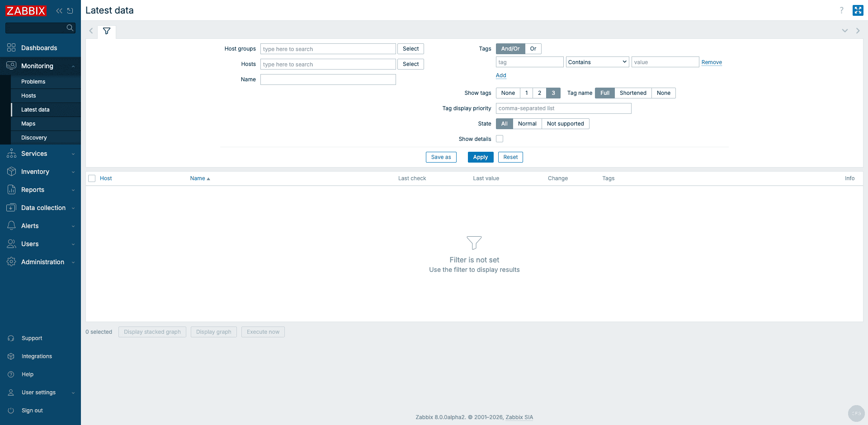Switch Tags matching mode to Or
Viewport: 868px width, 425px height.
(x=533, y=48)
